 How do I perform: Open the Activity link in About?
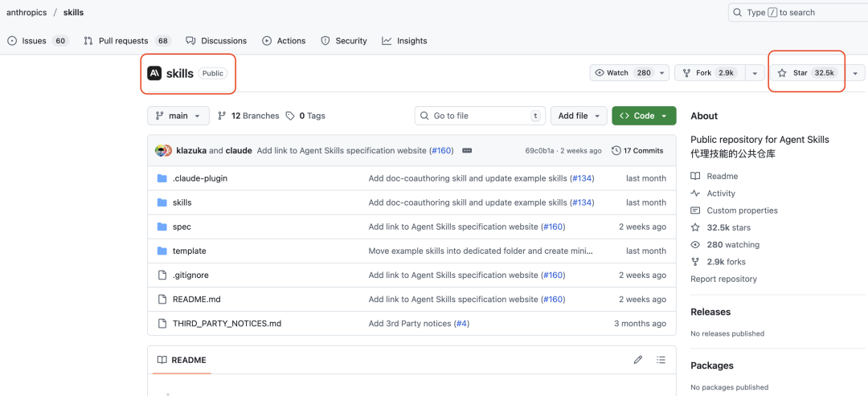pos(713,193)
